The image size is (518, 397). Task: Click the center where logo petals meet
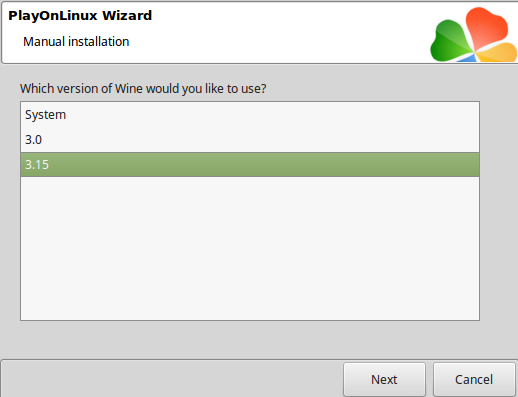474,51
